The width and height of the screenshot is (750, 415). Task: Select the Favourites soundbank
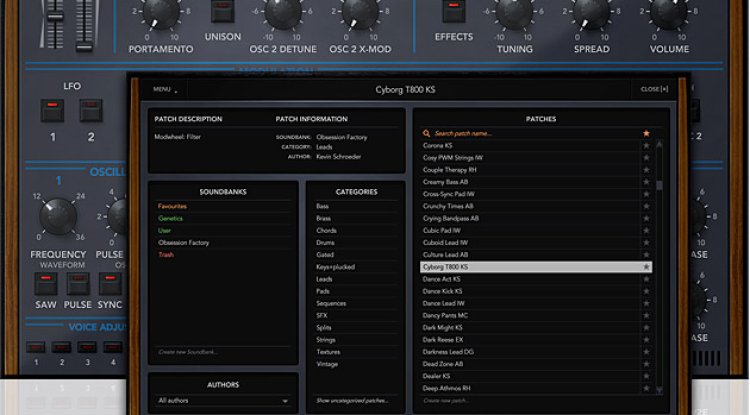pyautogui.click(x=172, y=206)
